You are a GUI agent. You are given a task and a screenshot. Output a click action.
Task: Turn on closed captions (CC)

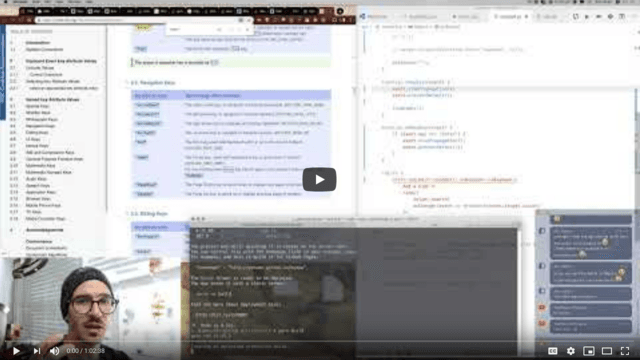553,351
